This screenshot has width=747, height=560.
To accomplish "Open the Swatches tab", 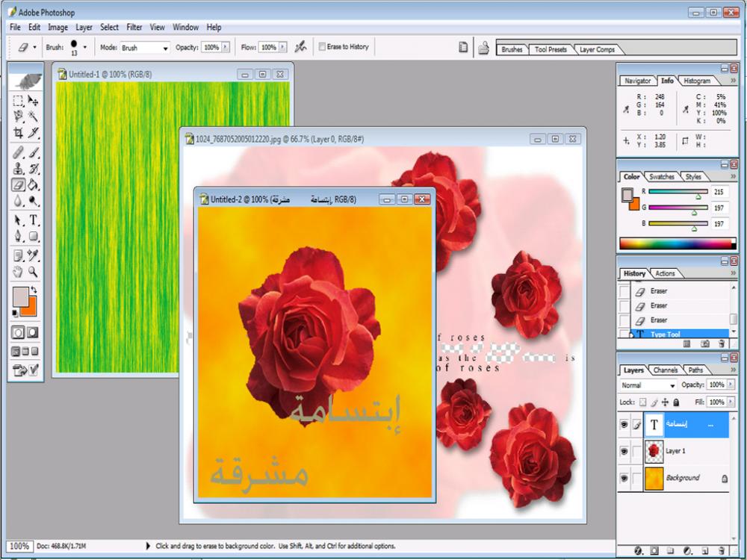I will pyautogui.click(x=662, y=177).
